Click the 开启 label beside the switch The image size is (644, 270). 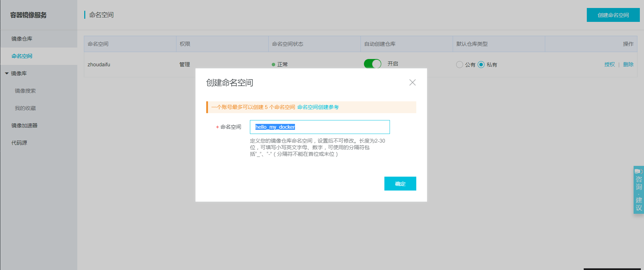(393, 64)
